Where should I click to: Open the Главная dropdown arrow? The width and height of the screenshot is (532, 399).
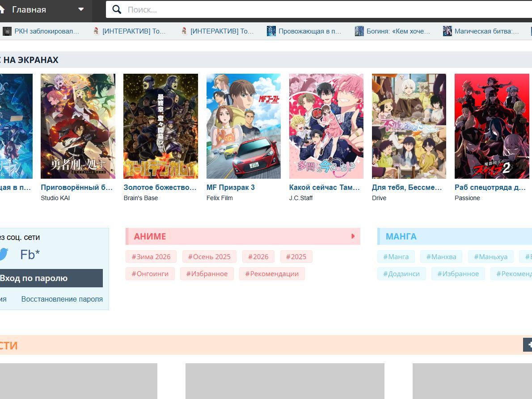coord(81,9)
